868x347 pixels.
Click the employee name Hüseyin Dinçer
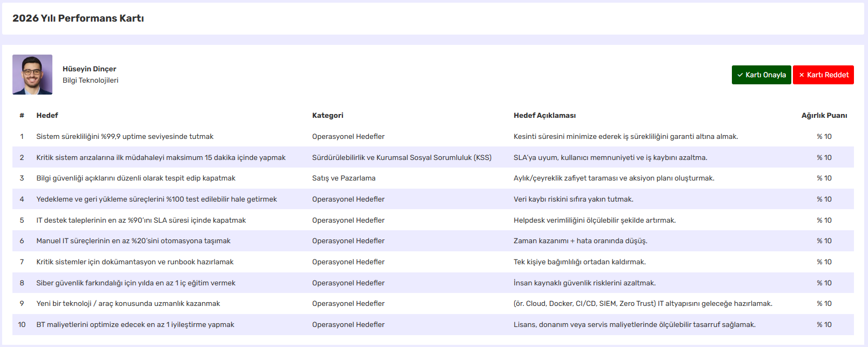pos(89,69)
